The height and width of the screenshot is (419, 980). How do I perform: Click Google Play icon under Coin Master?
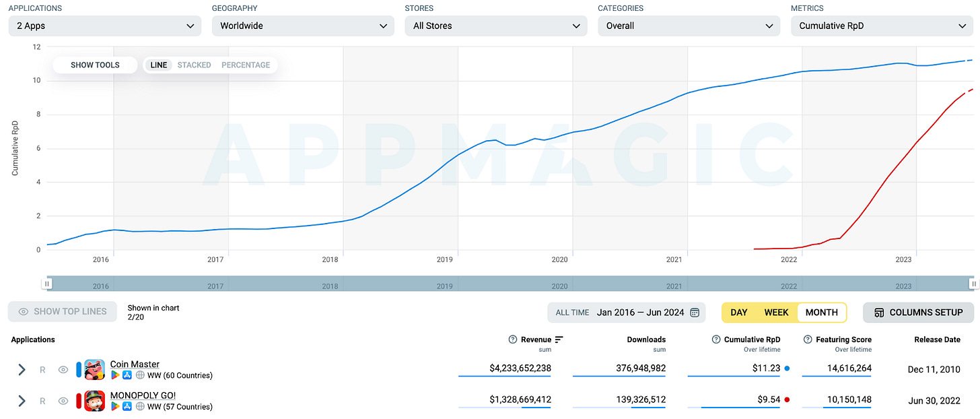[x=115, y=375]
